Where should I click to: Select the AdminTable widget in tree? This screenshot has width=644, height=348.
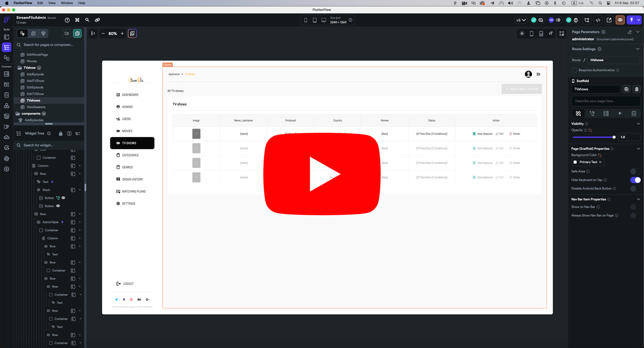click(x=50, y=222)
